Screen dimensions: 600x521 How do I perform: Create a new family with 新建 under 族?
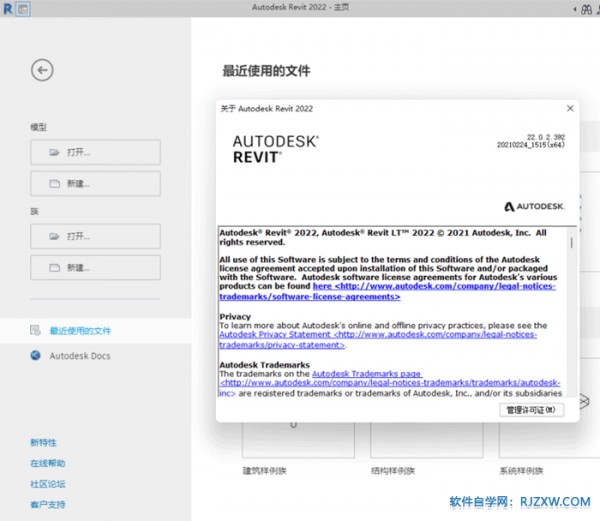[95, 267]
